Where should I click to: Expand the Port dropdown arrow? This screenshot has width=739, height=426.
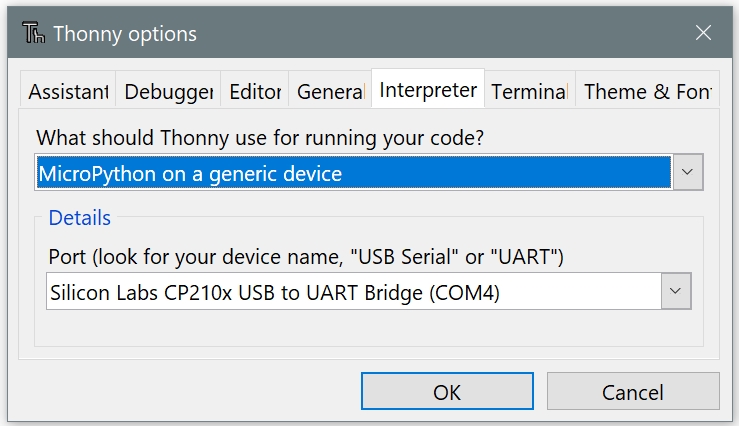click(x=676, y=291)
